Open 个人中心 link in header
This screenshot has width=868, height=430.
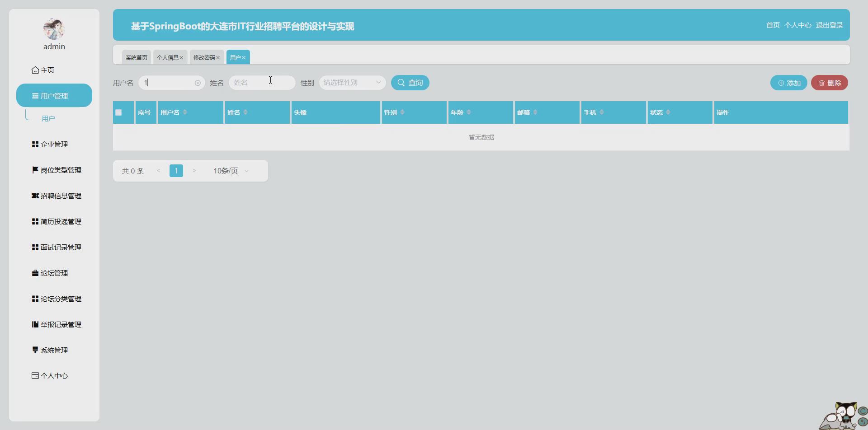[x=798, y=25]
